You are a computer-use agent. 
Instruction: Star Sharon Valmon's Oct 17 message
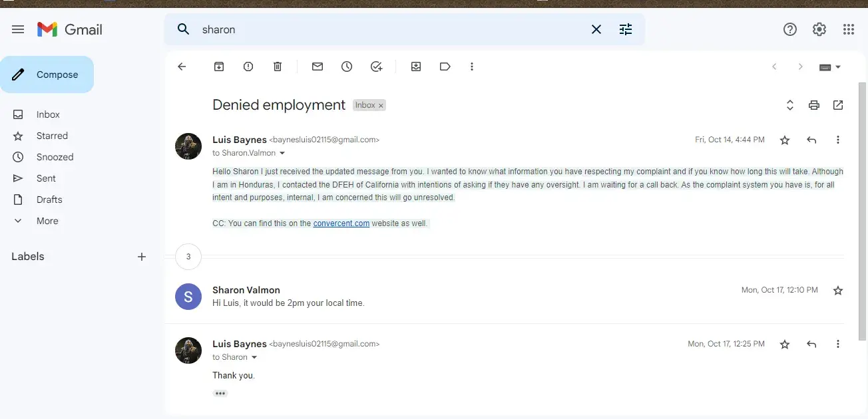tap(838, 290)
